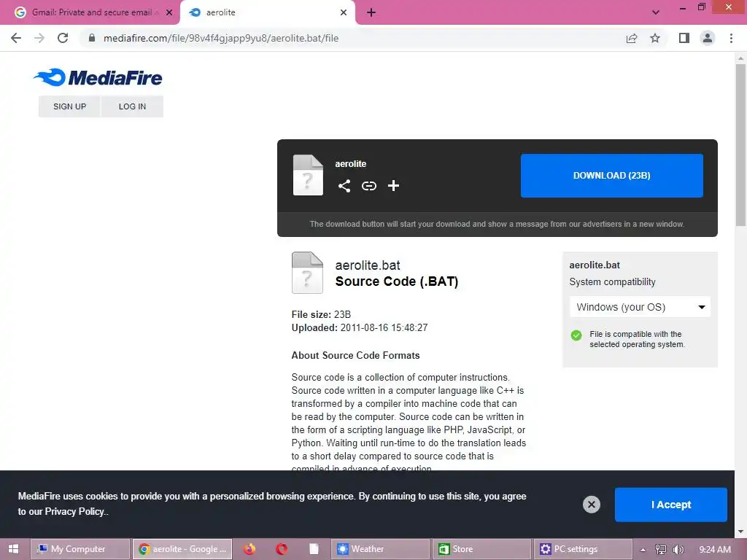Bookmark this page with the star icon
Screen dimensions: 747x560
point(655,38)
